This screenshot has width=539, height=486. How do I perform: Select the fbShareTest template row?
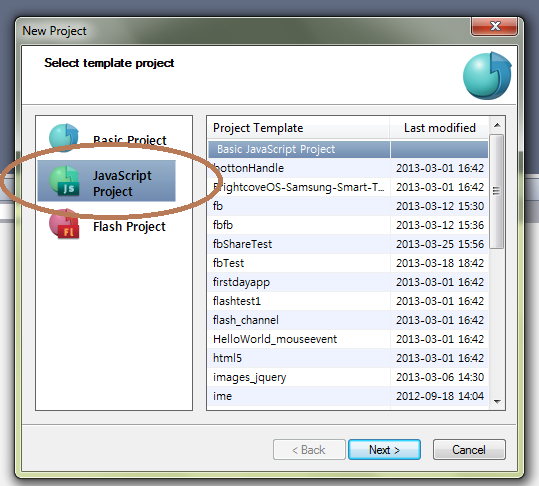(x=348, y=244)
